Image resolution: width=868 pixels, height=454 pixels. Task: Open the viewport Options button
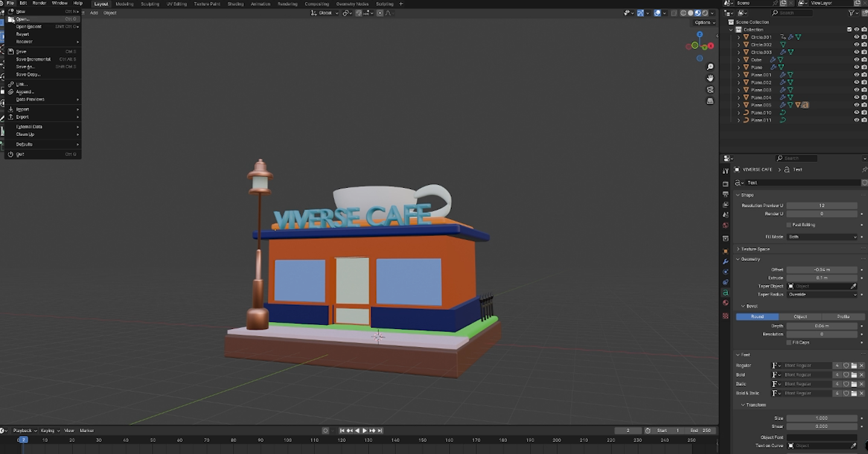tap(703, 22)
